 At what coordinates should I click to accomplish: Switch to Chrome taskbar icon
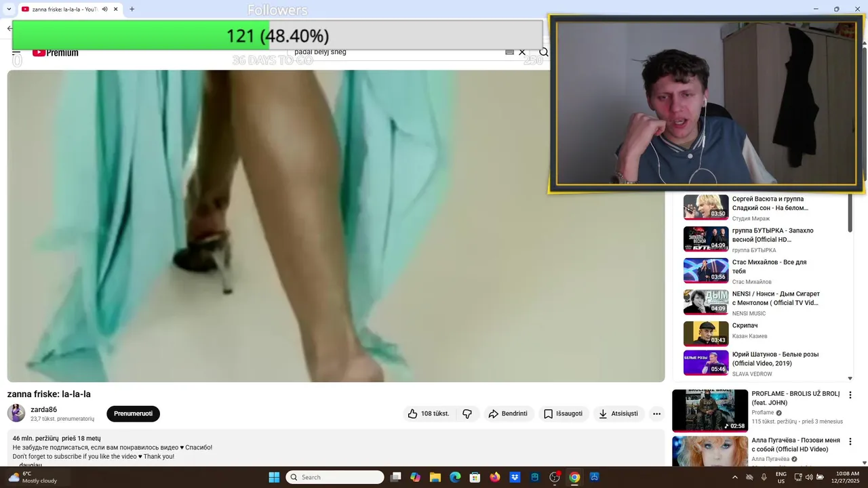point(574,477)
